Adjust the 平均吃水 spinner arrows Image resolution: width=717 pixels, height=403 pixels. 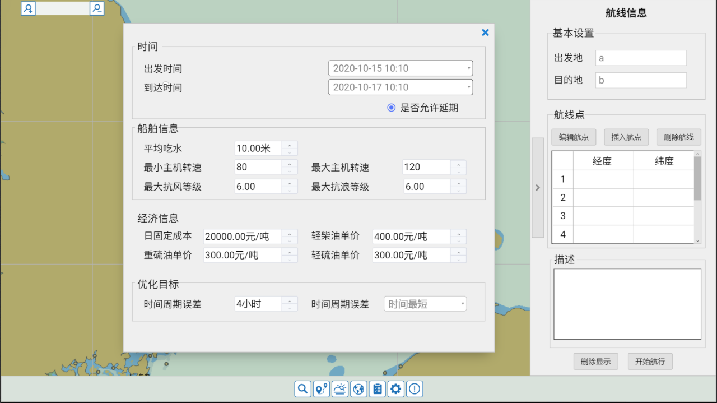tap(290, 148)
